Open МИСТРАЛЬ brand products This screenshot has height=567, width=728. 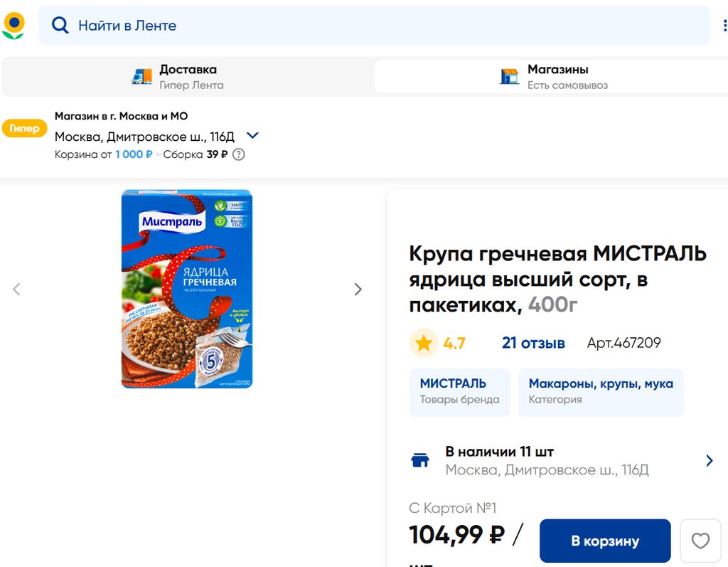(x=459, y=391)
